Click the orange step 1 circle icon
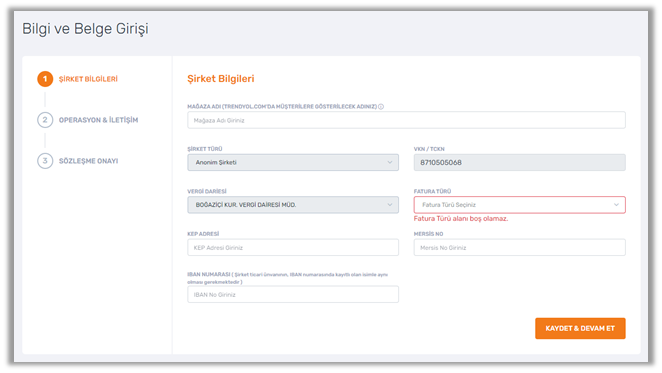This screenshot has width=662, height=373. click(x=45, y=79)
